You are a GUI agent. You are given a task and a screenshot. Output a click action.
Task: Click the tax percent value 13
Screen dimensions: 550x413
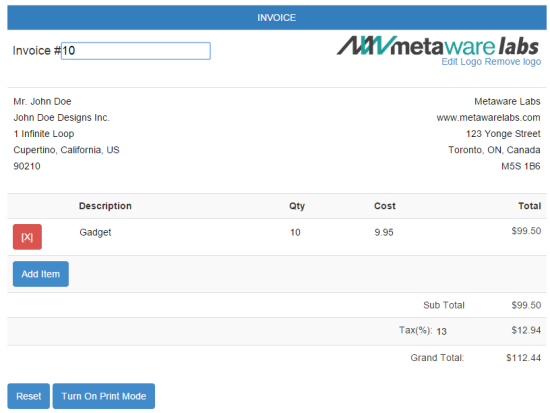pyautogui.click(x=441, y=331)
